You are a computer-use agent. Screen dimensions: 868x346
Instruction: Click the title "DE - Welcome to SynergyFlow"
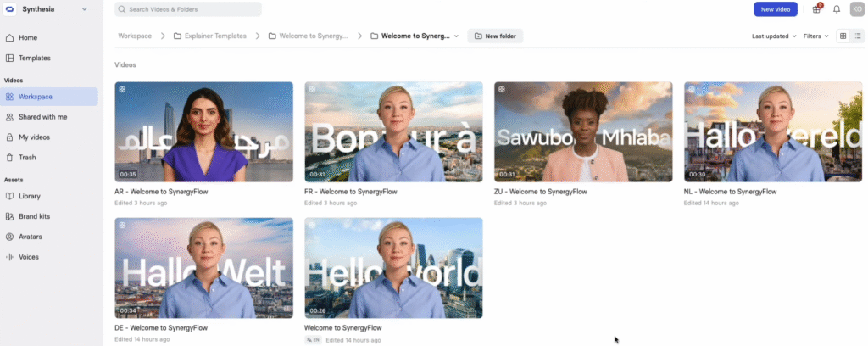[161, 327]
